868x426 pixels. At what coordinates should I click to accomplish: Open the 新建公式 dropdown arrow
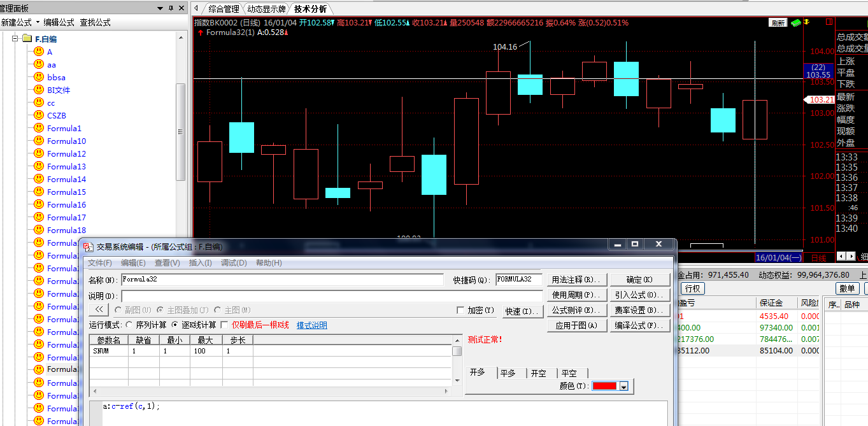tap(38, 22)
